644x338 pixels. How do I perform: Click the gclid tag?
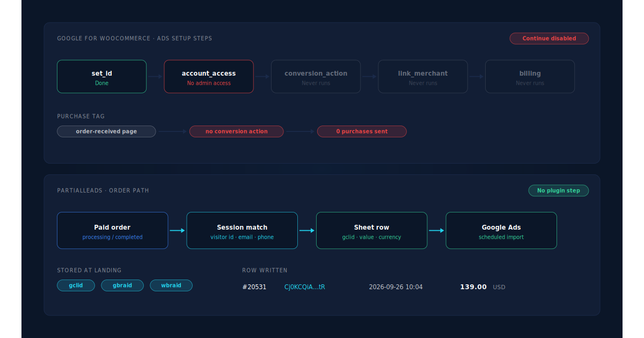pyautogui.click(x=76, y=285)
